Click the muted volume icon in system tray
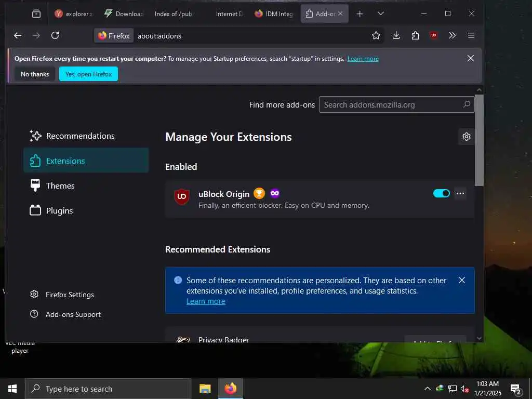This screenshot has width=532, height=399. (464, 389)
